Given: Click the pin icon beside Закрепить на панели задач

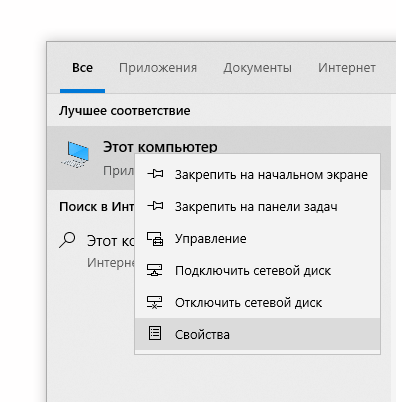Looking at the screenshot, I should pos(155,206).
